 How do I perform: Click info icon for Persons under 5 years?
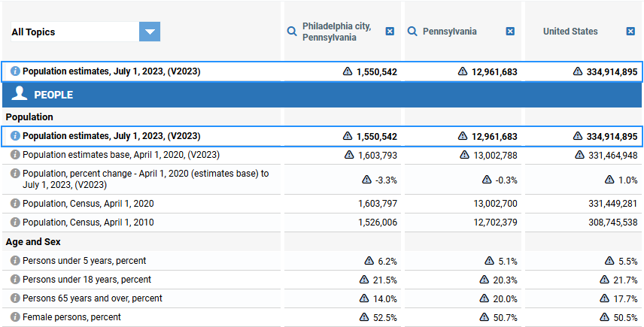pyautogui.click(x=15, y=261)
